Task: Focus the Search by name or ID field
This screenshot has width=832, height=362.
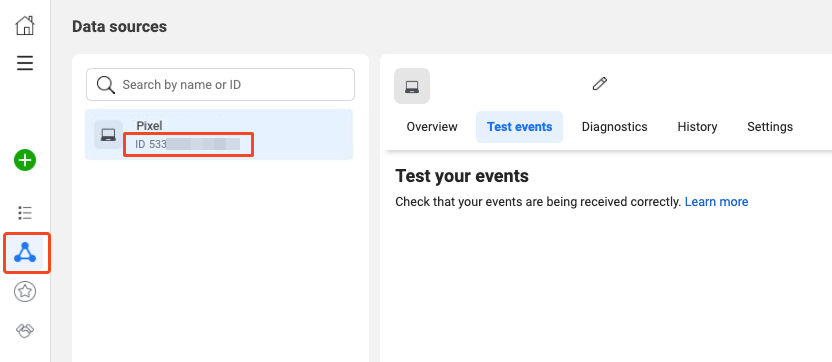Action: pos(220,84)
